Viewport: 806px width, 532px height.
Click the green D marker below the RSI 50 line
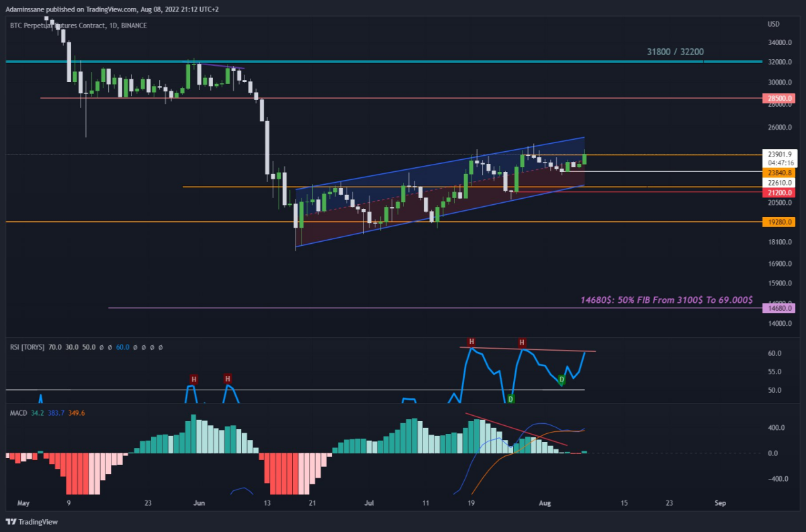(510, 399)
